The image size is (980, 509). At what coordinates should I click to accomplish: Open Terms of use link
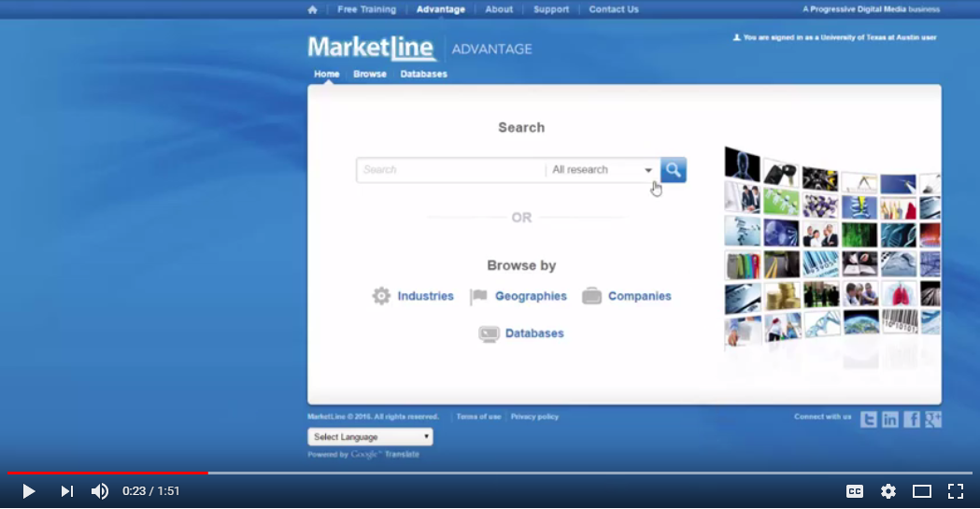(478, 417)
